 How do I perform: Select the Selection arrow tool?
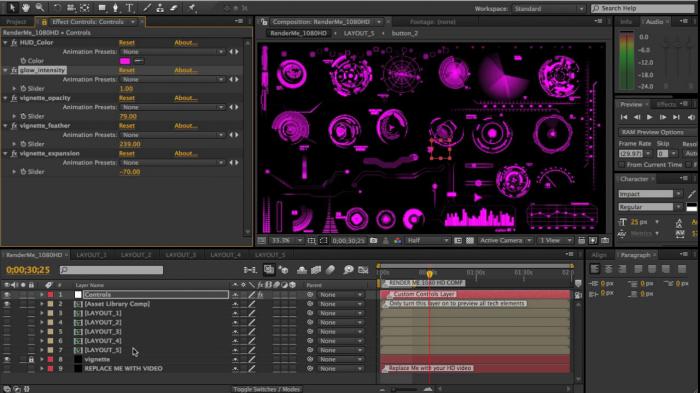(x=12, y=8)
